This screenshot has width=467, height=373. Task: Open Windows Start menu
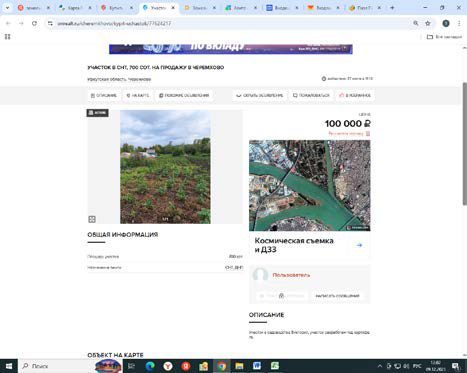point(9,366)
